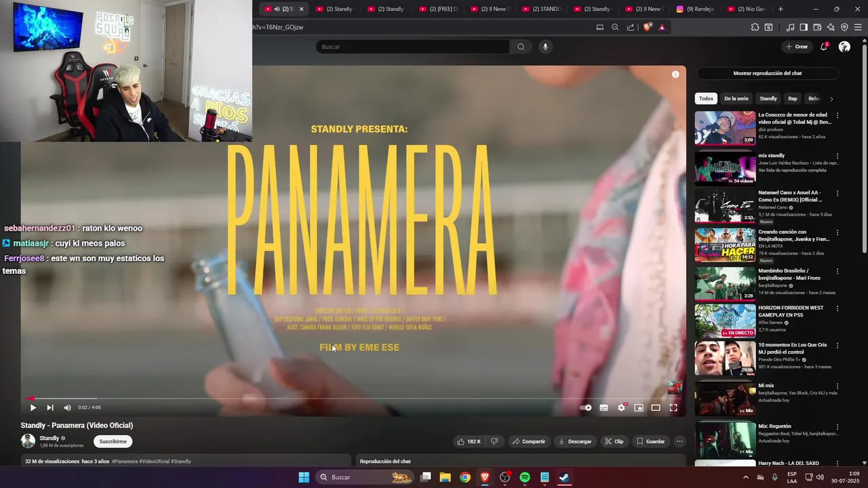This screenshot has height=488, width=868.
Task: Toggle the browser sidebar panel
Action: 804,27
